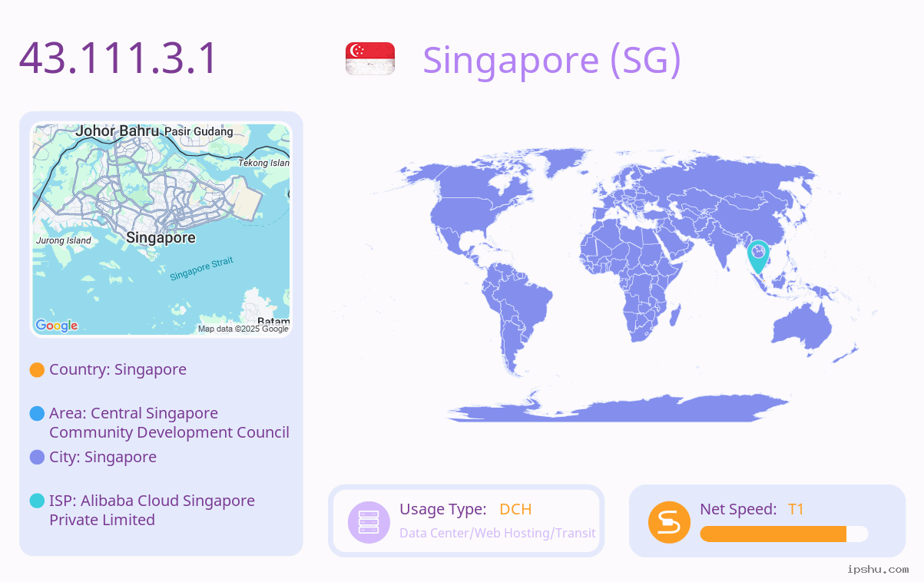Click the server icon beside Usage Type

(369, 522)
